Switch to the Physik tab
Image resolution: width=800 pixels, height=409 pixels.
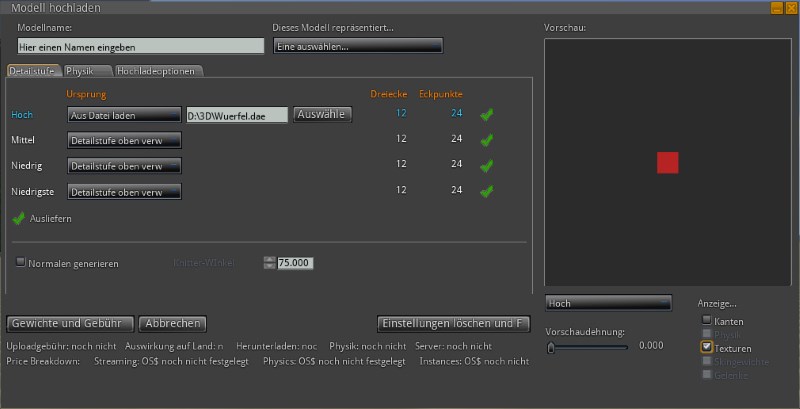pos(84,71)
